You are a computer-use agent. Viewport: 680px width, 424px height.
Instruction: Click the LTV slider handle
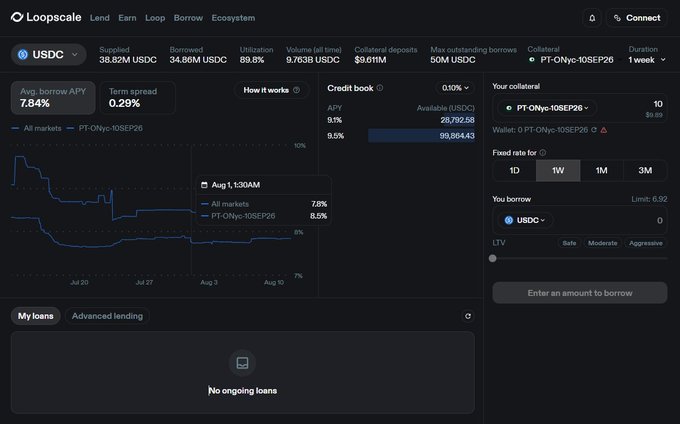(493, 258)
